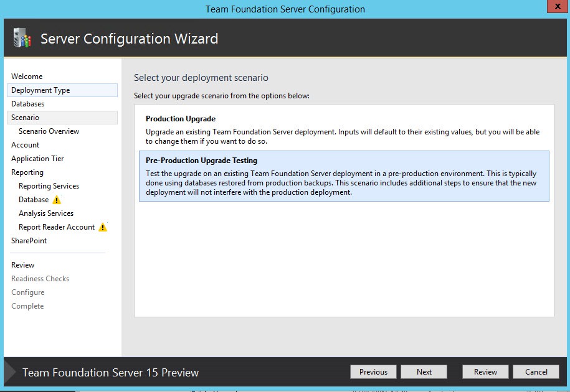
Task: Open the Report Reader Account sub-step
Action: 57,227
